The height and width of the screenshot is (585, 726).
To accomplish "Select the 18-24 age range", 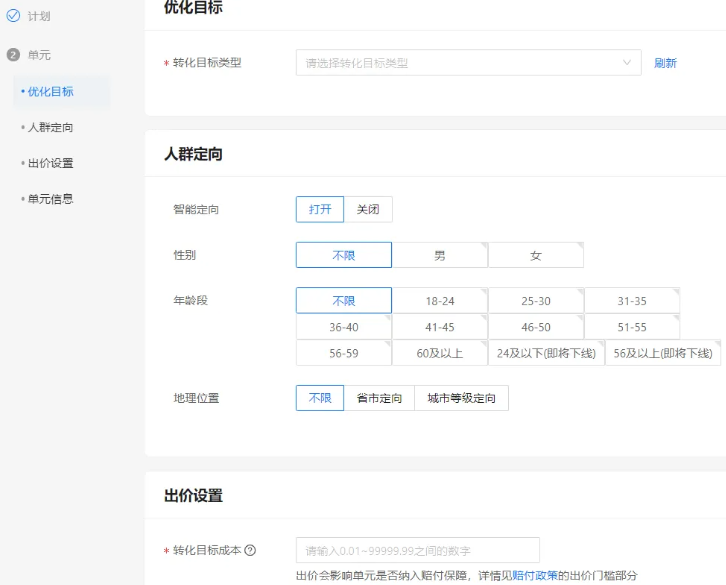I will 440,301.
